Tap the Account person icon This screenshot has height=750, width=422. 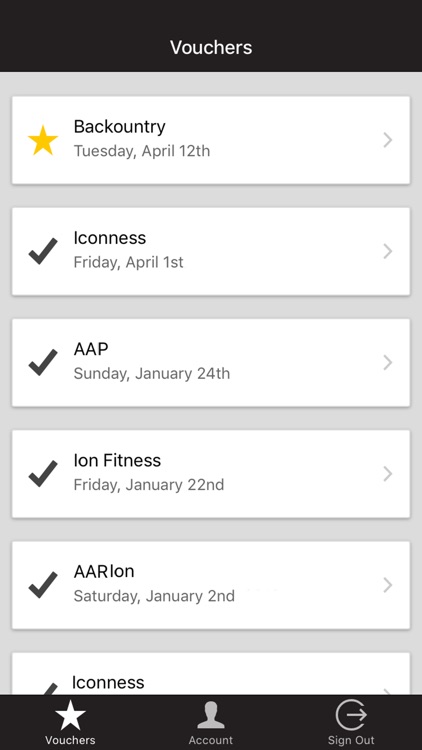pos(211,716)
